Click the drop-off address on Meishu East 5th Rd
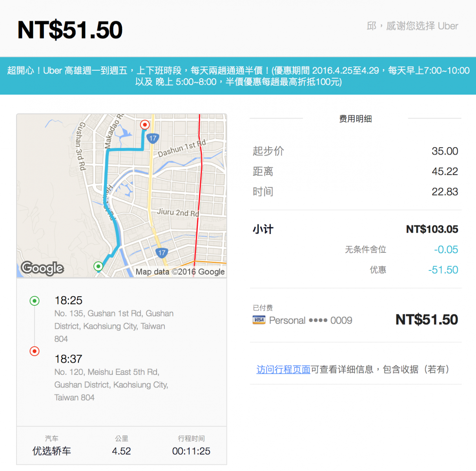Image resolution: width=476 pixels, height=471 pixels. [111, 385]
